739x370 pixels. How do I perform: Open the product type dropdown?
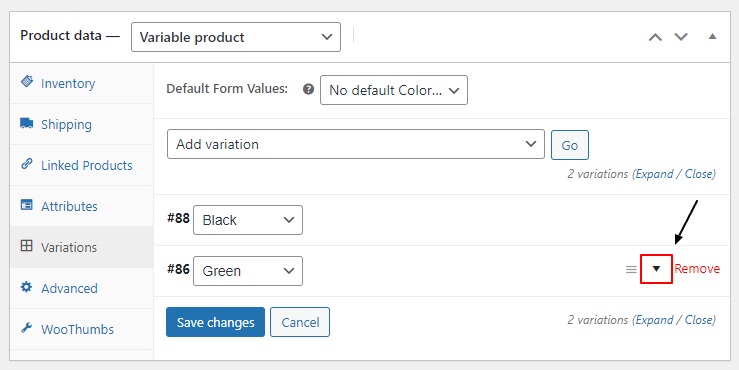[236, 37]
